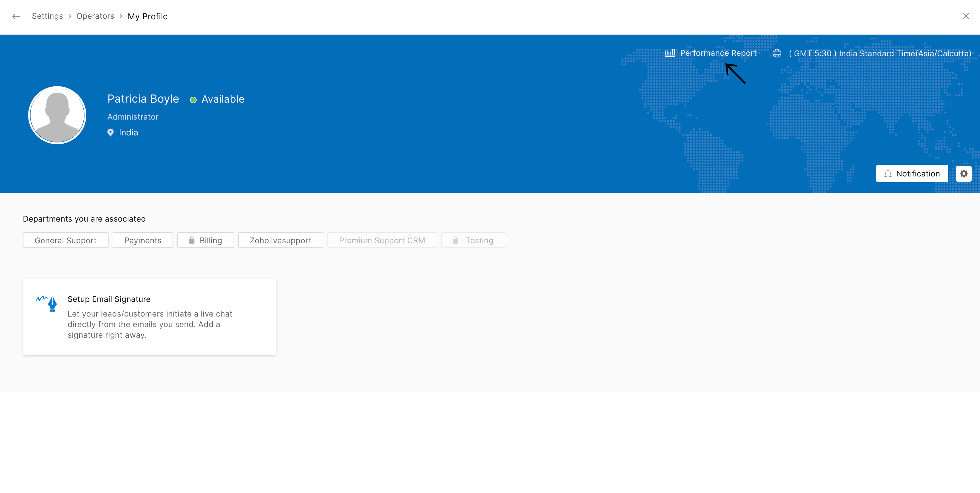This screenshot has height=493, width=980.
Task: Click the back arrow icon
Action: [16, 16]
